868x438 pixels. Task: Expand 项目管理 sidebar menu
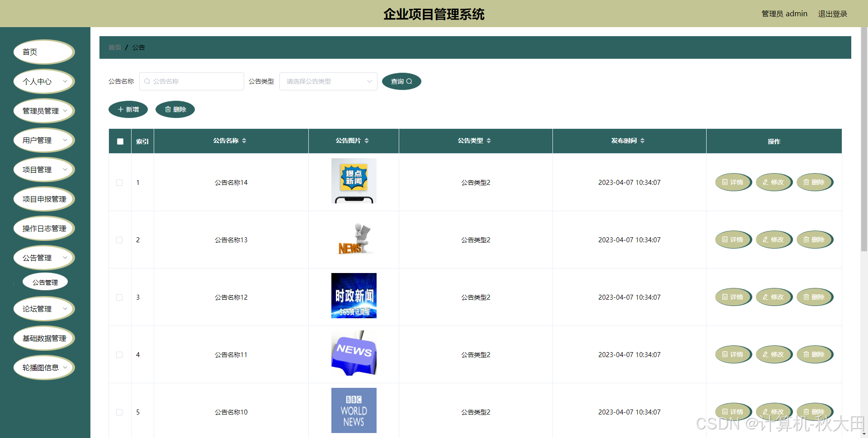pos(44,170)
